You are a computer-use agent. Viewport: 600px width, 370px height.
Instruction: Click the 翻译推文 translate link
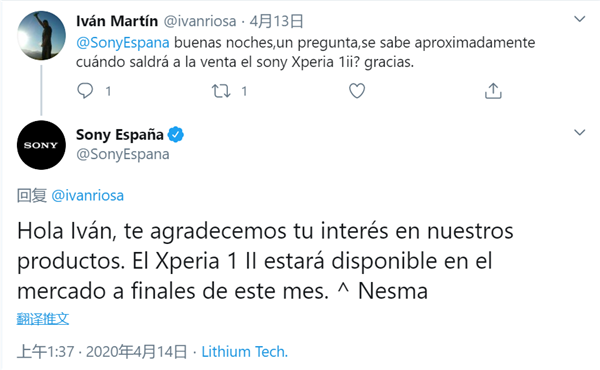point(43,318)
